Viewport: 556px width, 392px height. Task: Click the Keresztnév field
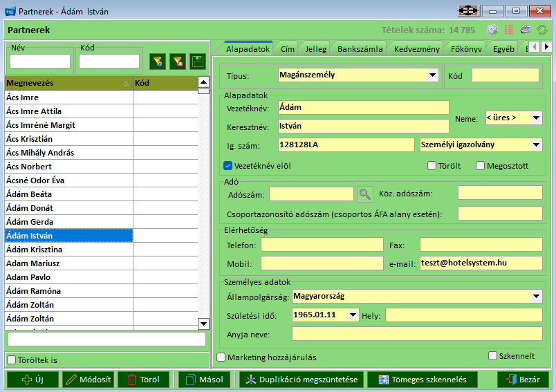coord(364,127)
